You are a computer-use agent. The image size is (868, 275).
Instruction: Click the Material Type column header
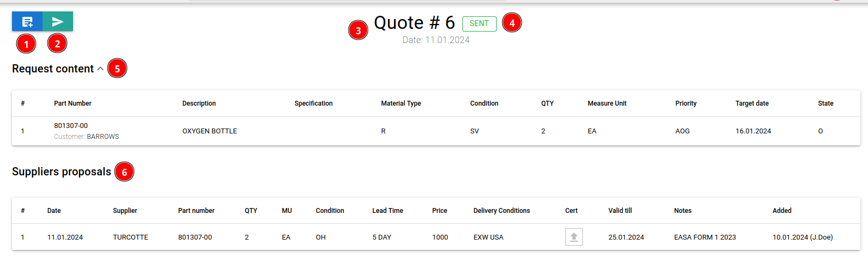(401, 103)
